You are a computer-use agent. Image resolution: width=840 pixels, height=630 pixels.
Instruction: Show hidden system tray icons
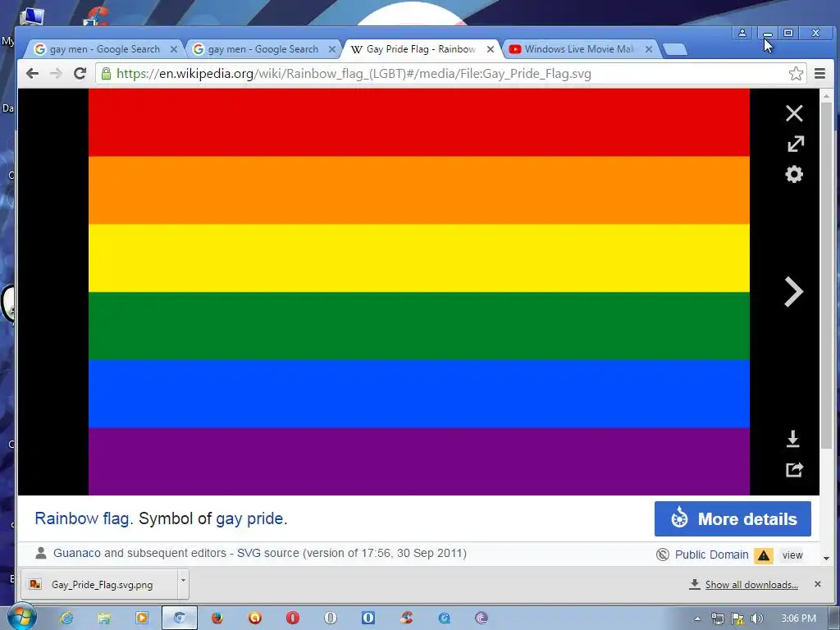tap(697, 619)
